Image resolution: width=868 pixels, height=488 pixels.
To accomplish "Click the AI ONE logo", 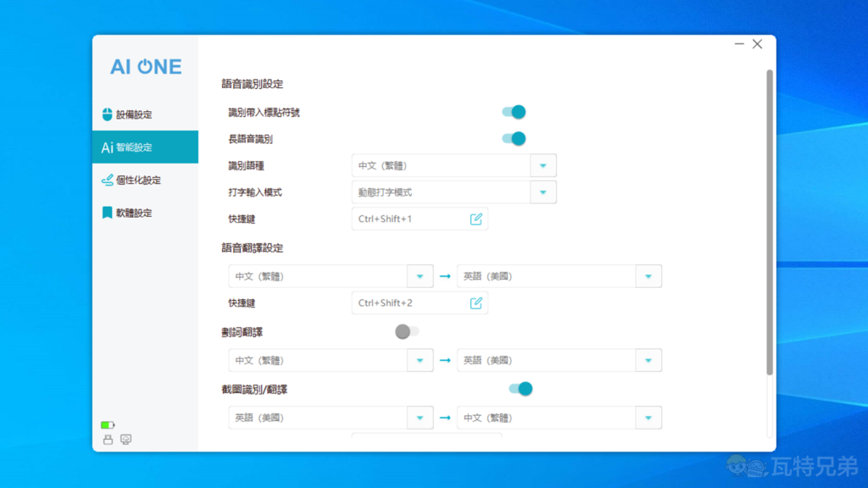I will (x=146, y=67).
